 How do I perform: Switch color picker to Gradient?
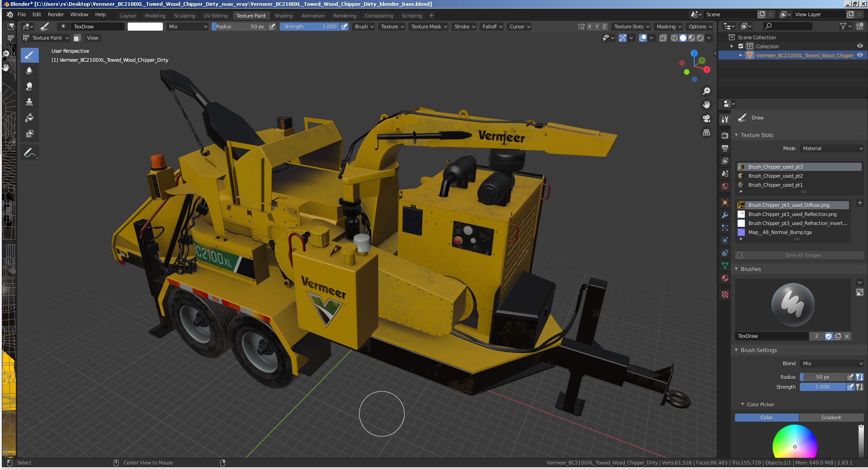pyautogui.click(x=831, y=418)
